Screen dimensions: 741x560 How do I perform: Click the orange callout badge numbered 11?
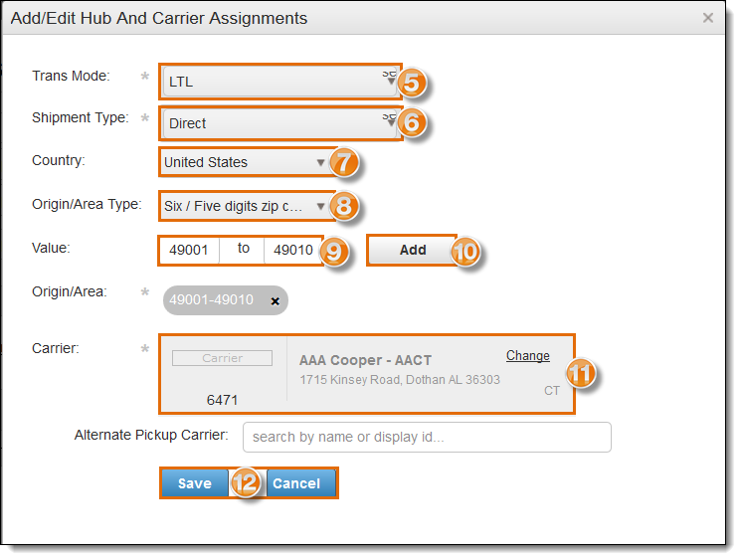pyautogui.click(x=581, y=373)
